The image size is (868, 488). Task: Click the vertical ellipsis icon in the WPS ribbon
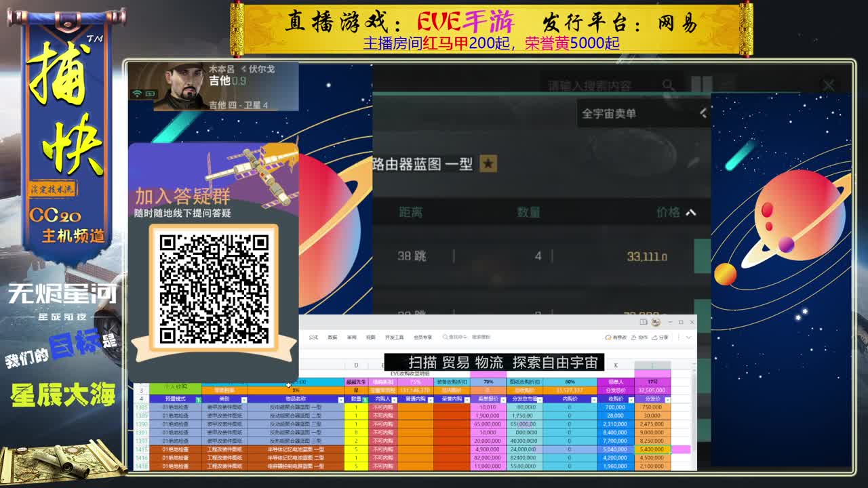pos(678,337)
